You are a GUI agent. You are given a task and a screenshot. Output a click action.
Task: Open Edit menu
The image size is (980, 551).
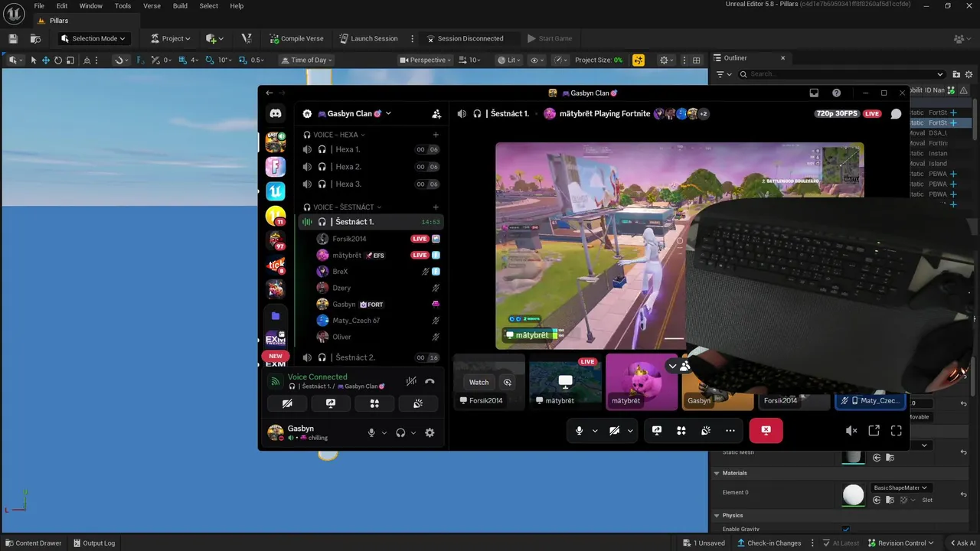coord(62,5)
